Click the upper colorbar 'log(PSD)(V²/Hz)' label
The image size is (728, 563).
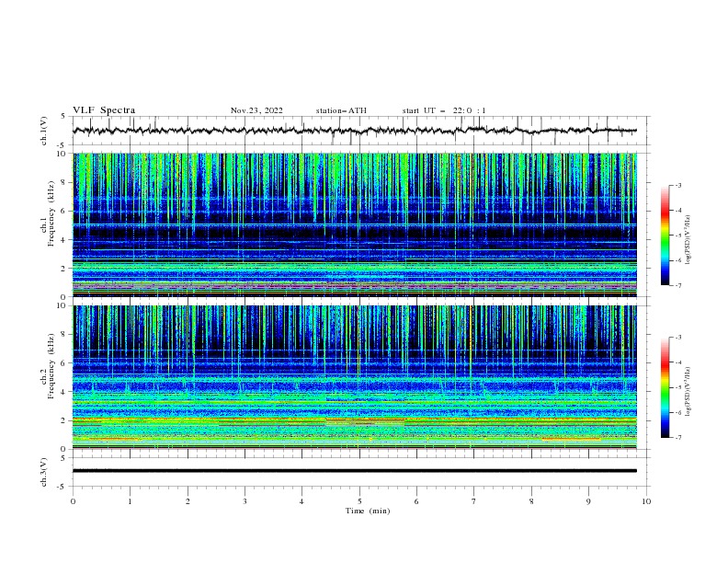(688, 240)
